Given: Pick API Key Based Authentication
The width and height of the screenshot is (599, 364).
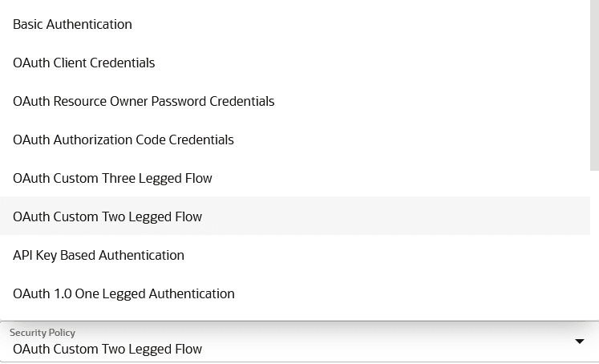Looking at the screenshot, I should click(x=295, y=255).
